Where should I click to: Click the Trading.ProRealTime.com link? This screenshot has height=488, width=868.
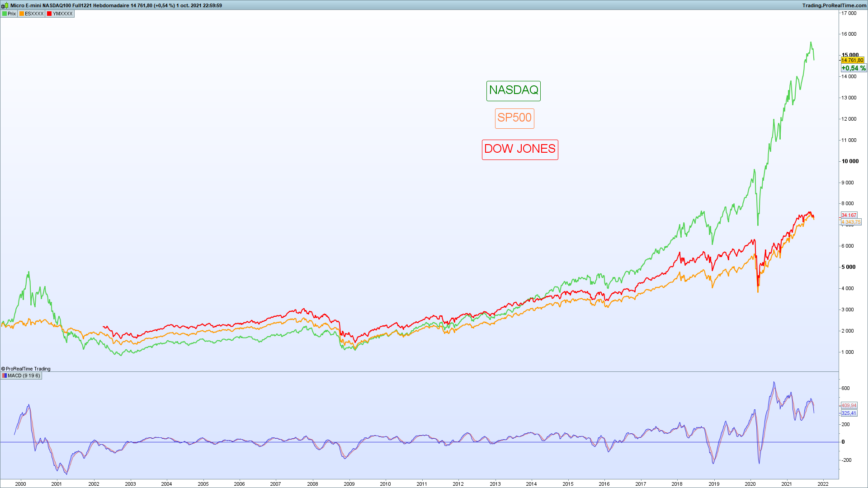(x=835, y=5)
